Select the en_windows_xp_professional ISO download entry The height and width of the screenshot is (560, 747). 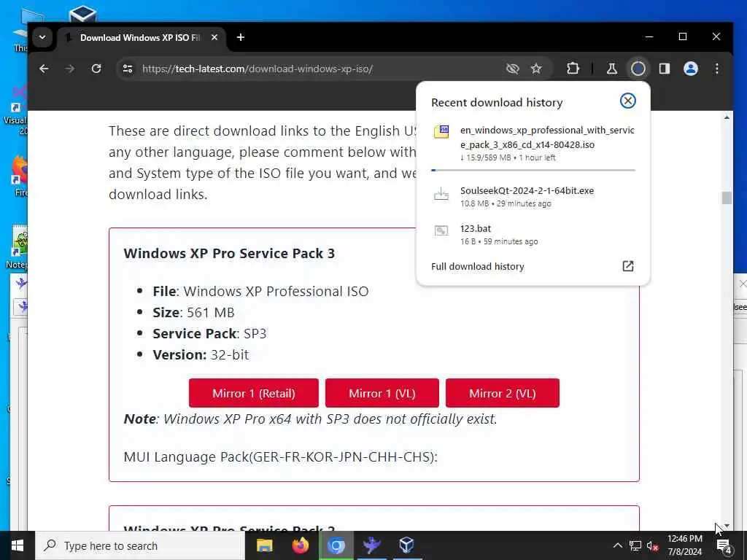coord(533,144)
